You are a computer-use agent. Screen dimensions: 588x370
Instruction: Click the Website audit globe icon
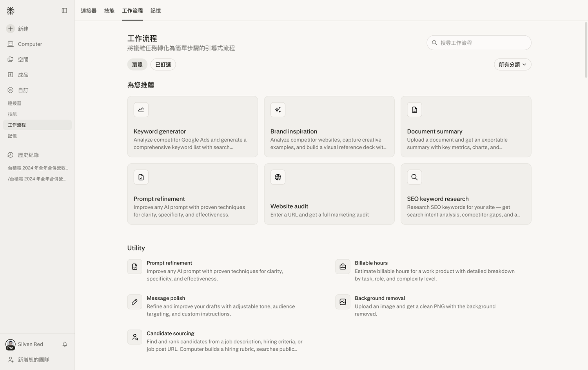point(278,177)
